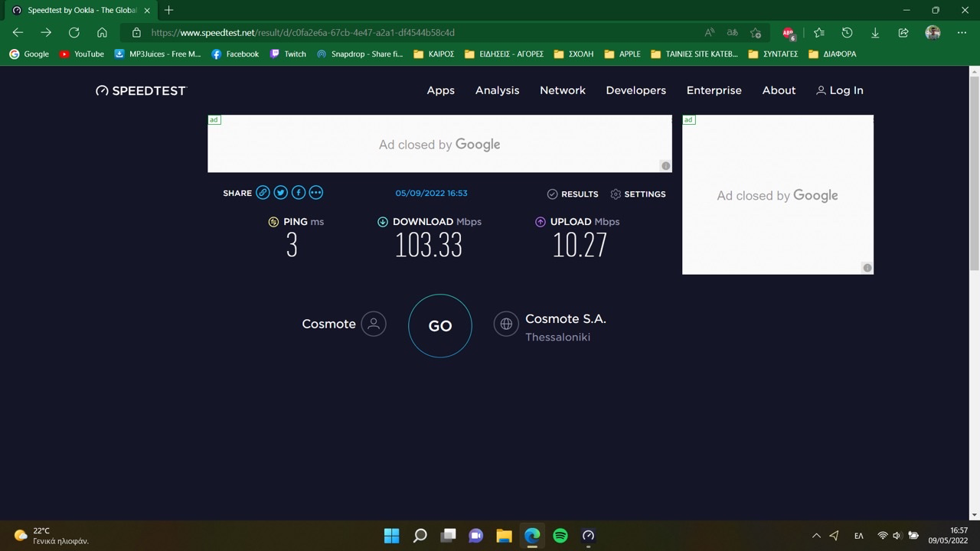The width and height of the screenshot is (980, 551).
Task: Open a new browser tab
Action: point(168,10)
